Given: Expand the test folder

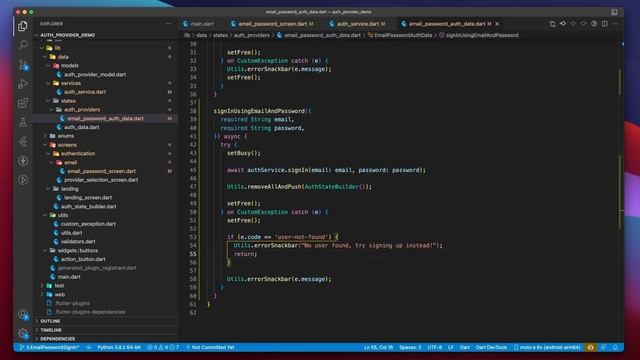Looking at the screenshot, I should [x=59, y=286].
